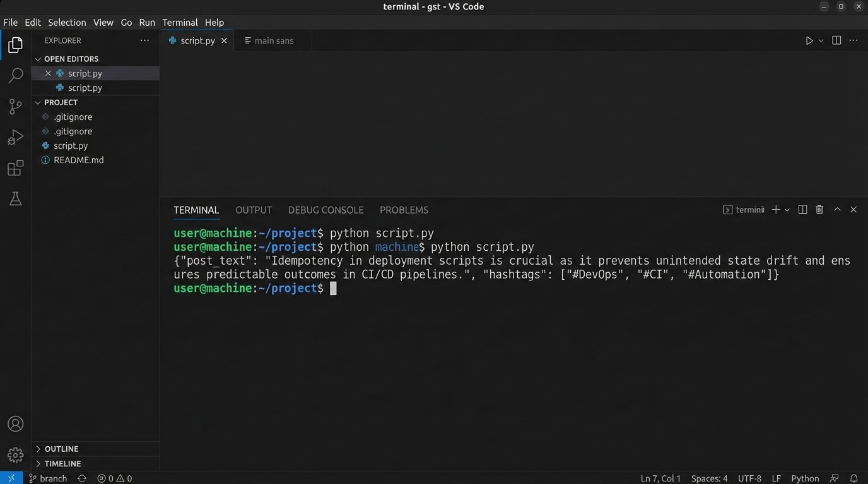The height and width of the screenshot is (484, 868).
Task: Select the Run and Debug icon
Action: pos(15,137)
